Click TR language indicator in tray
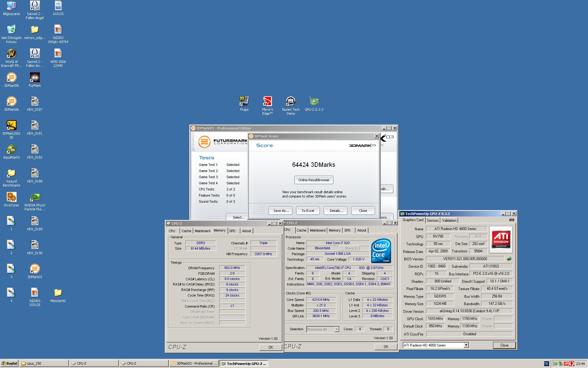 [x=546, y=364]
